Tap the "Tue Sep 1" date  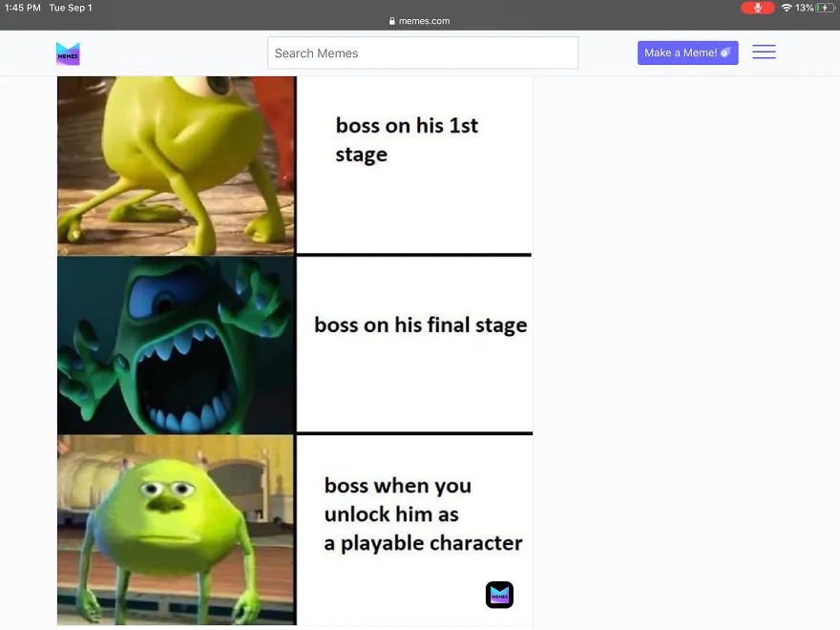[x=71, y=8]
